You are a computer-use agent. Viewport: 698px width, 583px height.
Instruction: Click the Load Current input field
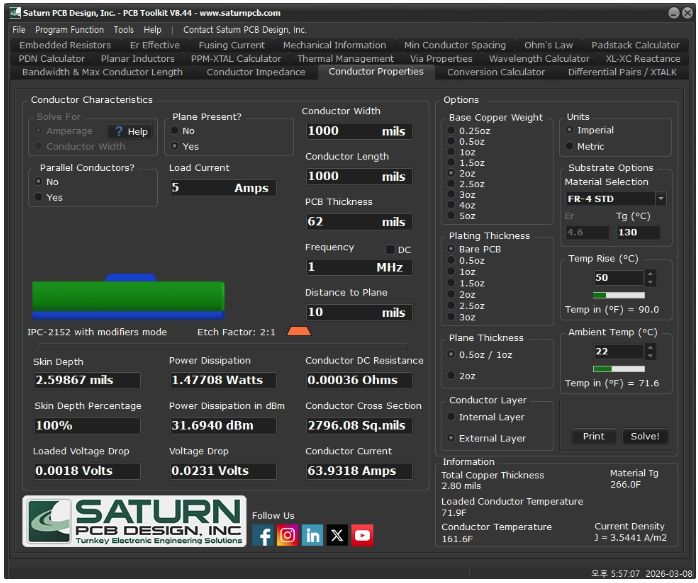[x=223, y=188]
